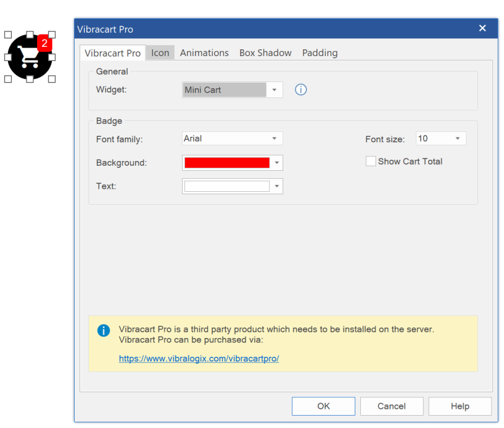
Task: Click the red Background color swatch
Action: pyautogui.click(x=227, y=163)
